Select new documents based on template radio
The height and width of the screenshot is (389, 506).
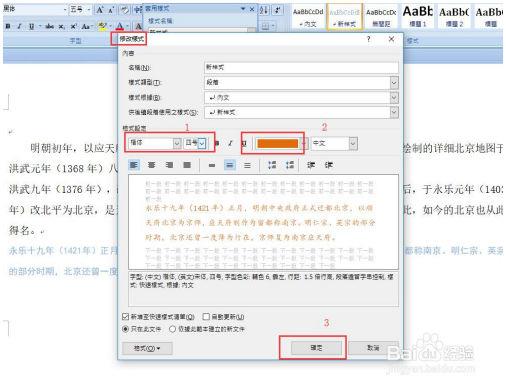click(172, 329)
